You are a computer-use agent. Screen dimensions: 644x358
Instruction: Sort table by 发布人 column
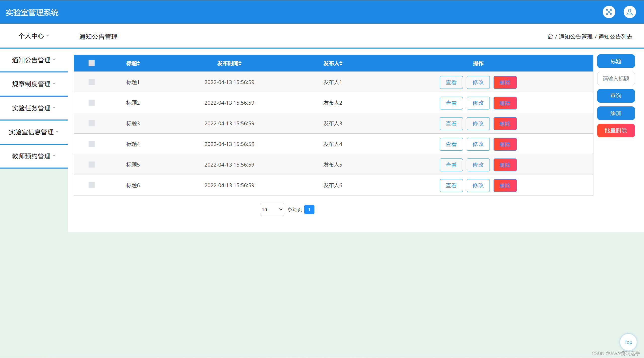(333, 63)
